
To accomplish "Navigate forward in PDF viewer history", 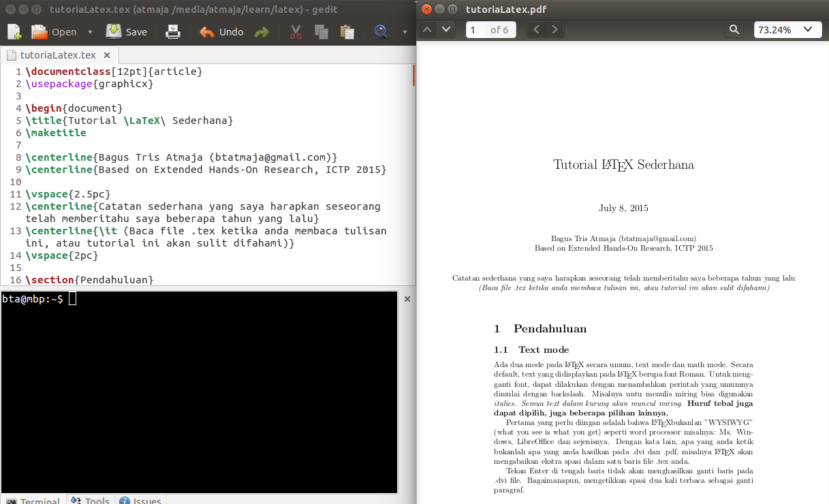I will point(555,29).
